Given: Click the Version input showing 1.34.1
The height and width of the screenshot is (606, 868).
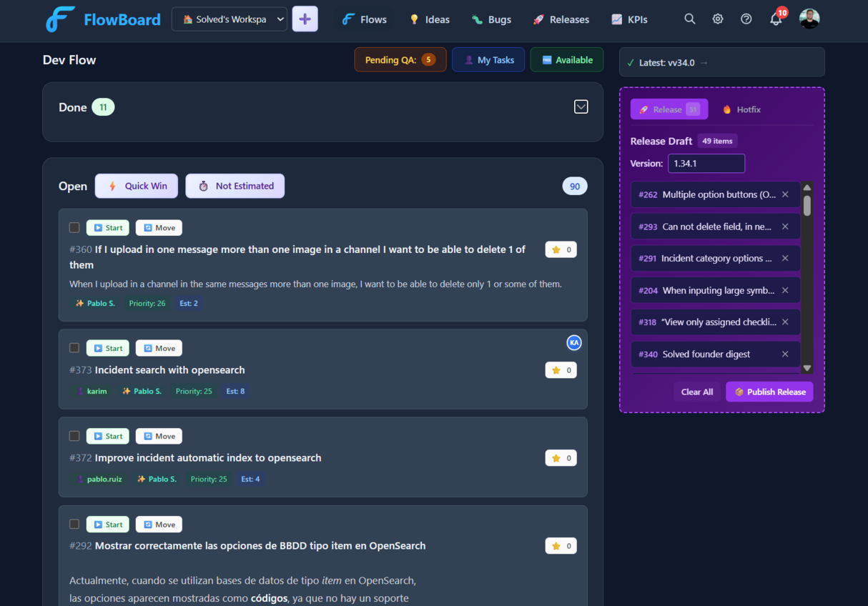Looking at the screenshot, I should (x=706, y=163).
